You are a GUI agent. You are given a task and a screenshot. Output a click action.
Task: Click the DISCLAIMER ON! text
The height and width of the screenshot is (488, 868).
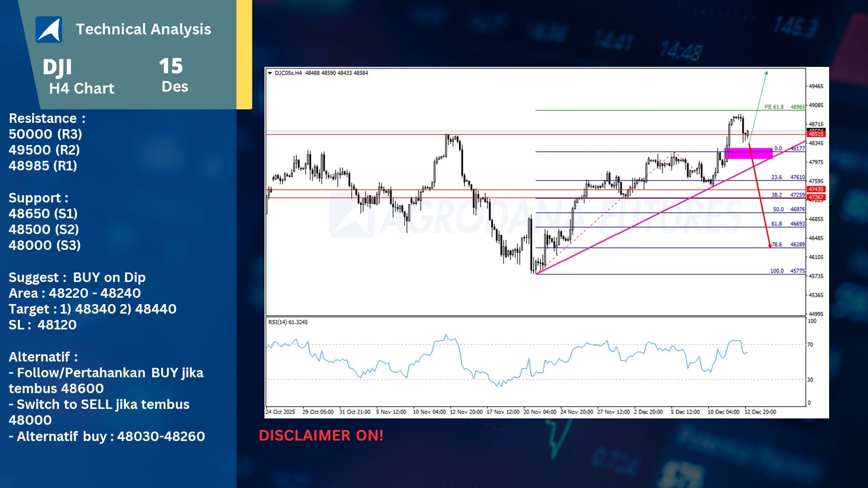pos(321,436)
